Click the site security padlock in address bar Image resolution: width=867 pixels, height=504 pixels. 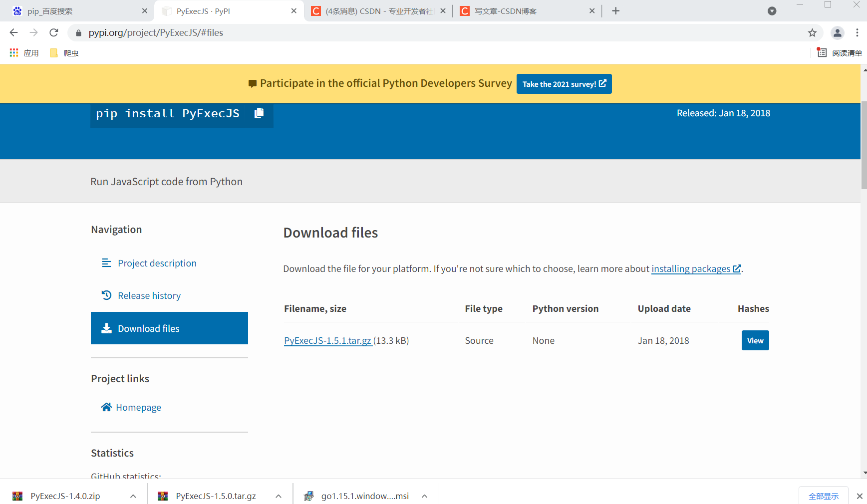click(x=78, y=32)
